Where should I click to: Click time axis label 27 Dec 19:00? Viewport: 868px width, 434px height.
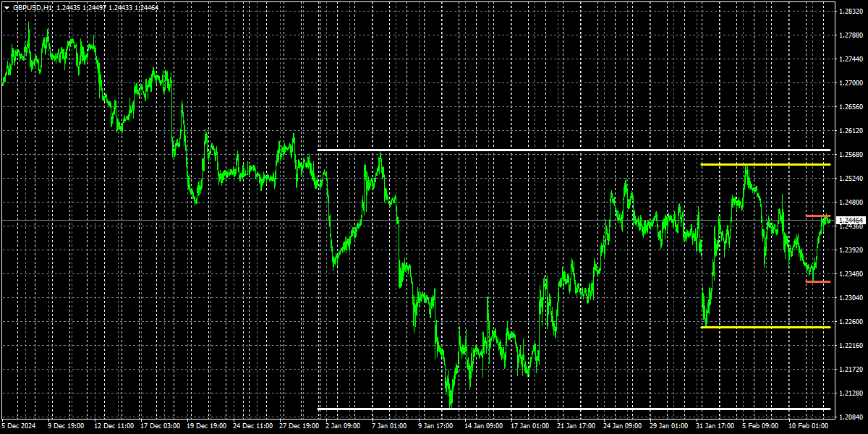pos(299,427)
